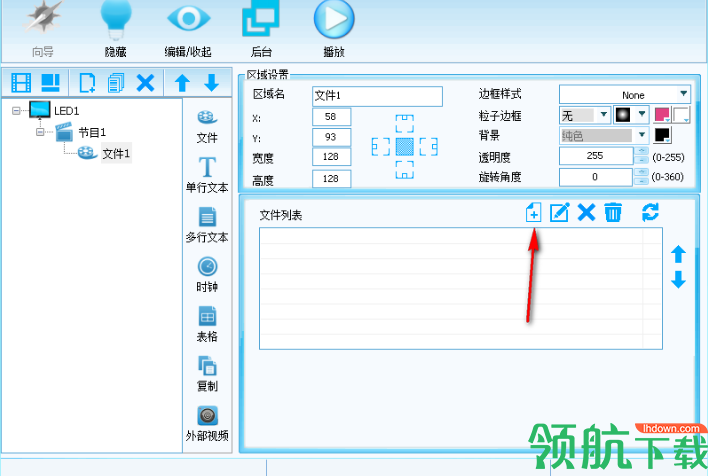Select LED1 in the tree
Image resolution: width=708 pixels, height=476 pixels.
click(x=66, y=111)
